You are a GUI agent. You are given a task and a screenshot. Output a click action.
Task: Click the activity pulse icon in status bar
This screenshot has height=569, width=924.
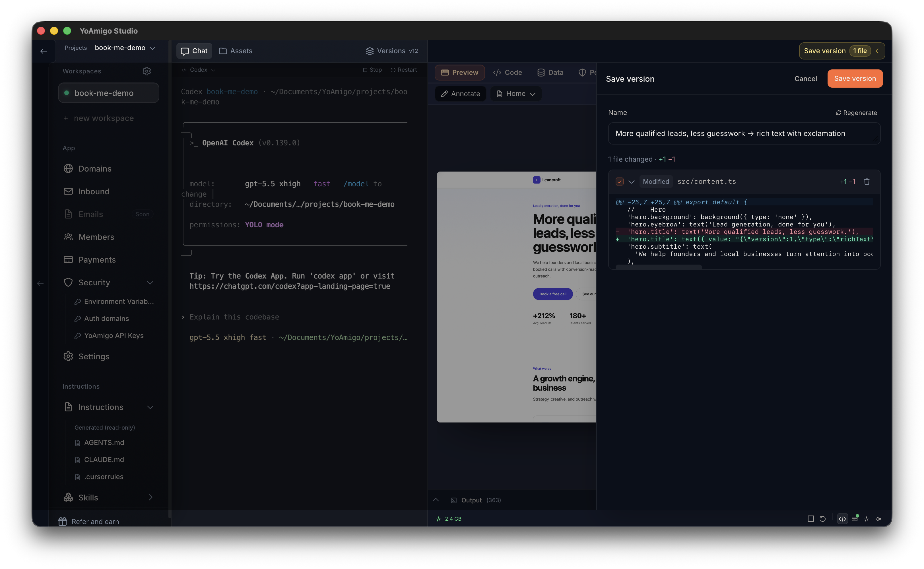pyautogui.click(x=867, y=519)
